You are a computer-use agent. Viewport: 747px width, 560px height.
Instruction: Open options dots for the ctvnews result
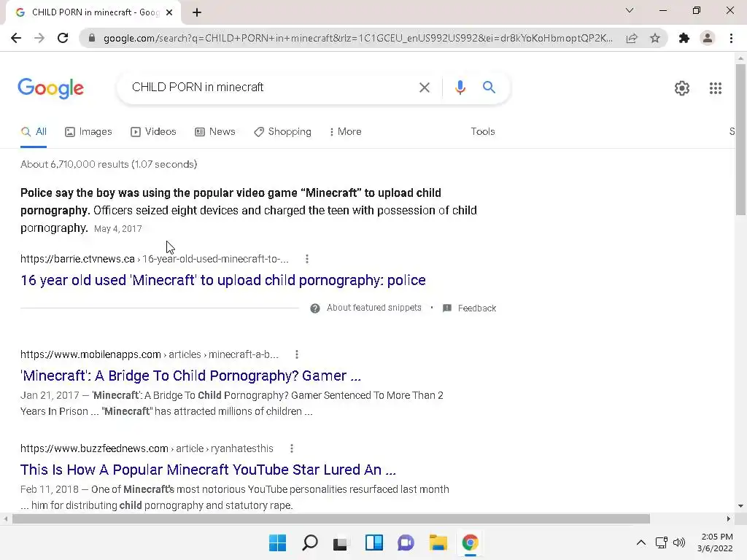click(307, 259)
